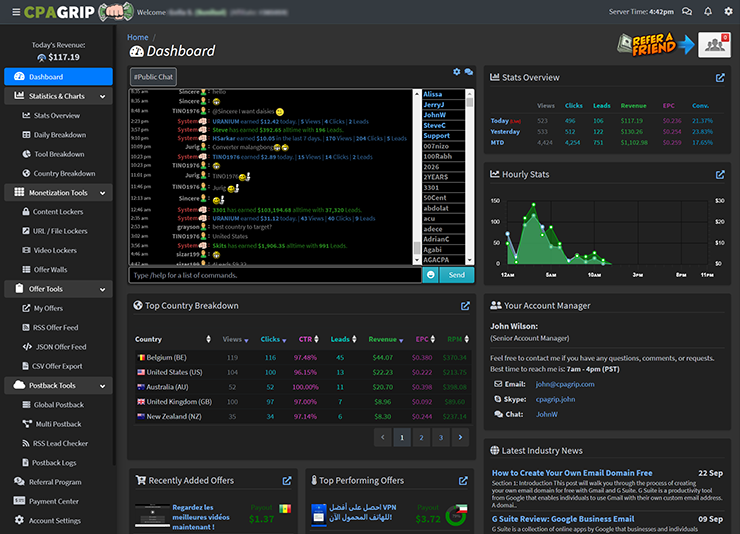Click the referrals group icon with badge

click(x=713, y=43)
